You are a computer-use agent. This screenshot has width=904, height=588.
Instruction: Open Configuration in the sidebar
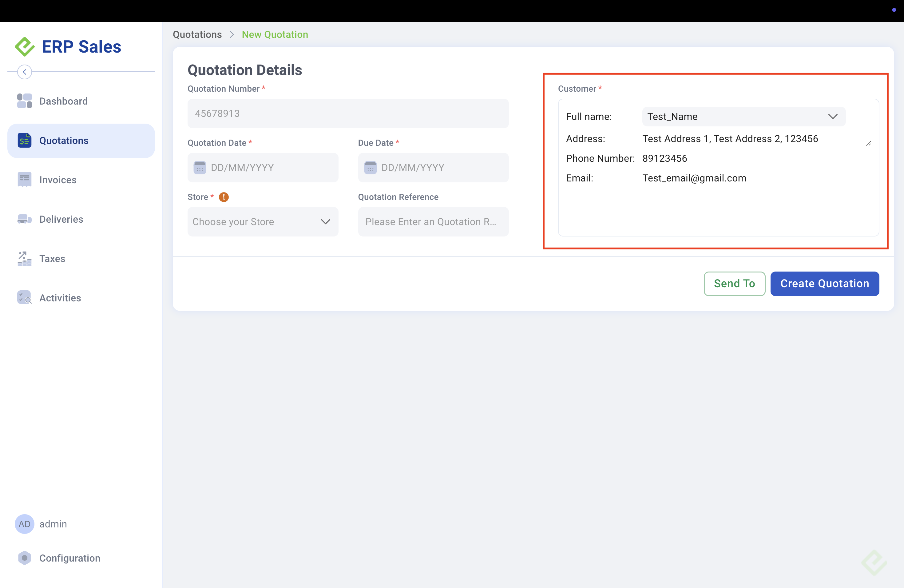pos(81,558)
